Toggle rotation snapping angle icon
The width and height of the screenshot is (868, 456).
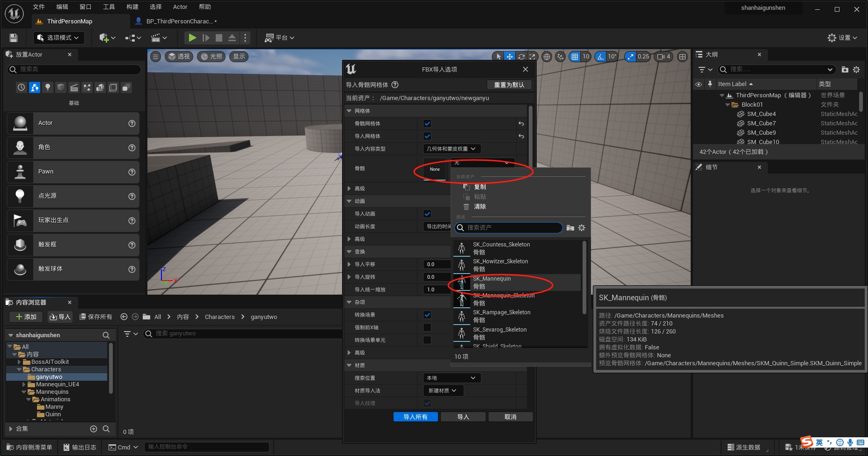coord(600,57)
